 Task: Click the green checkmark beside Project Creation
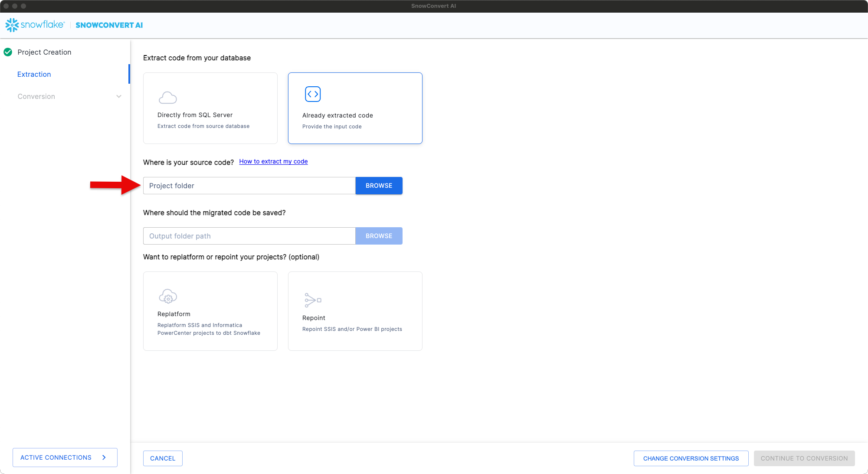coord(8,52)
